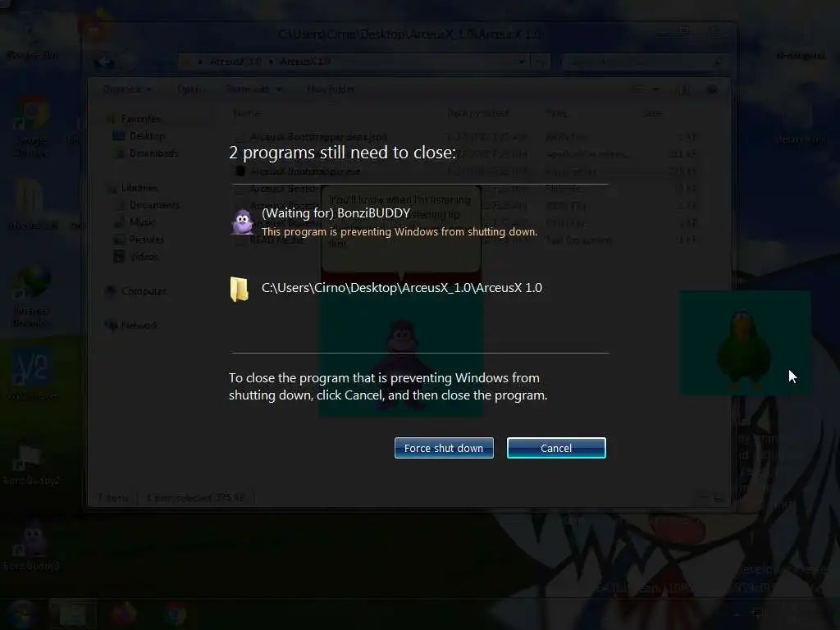The height and width of the screenshot is (630, 840).
Task: Select the yellow folder icon in program list
Action: click(240, 290)
